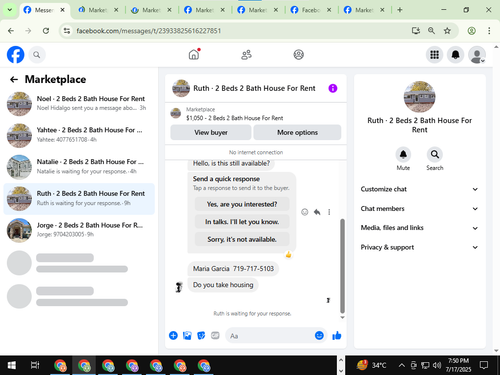Open Jorge conversation in Marketplace list
Screen dimensions: 500x375
coord(79,230)
